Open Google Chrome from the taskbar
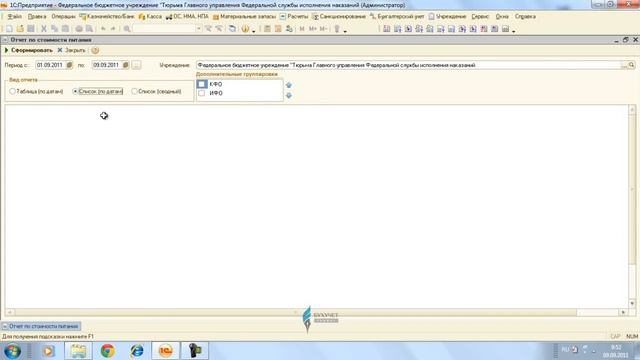 (107, 351)
